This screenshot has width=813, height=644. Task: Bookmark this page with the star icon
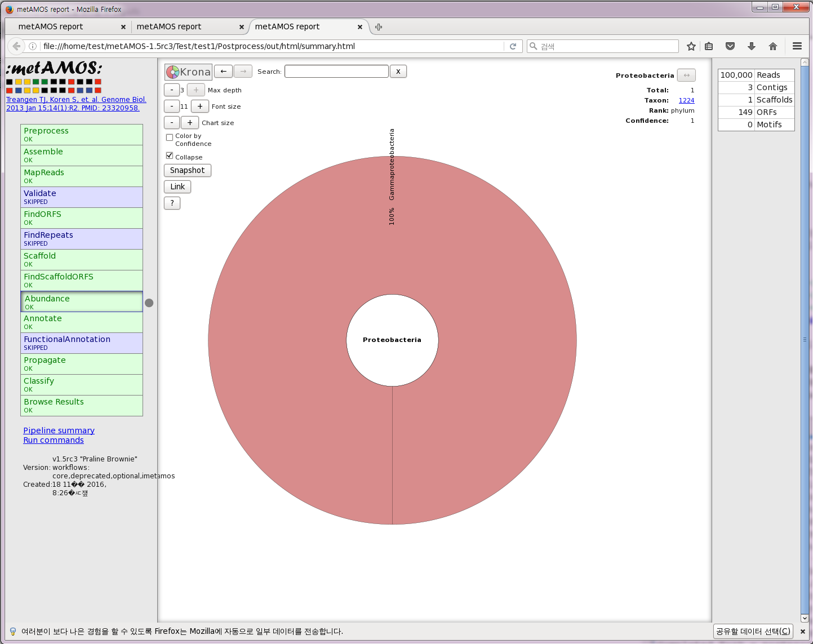coord(691,46)
